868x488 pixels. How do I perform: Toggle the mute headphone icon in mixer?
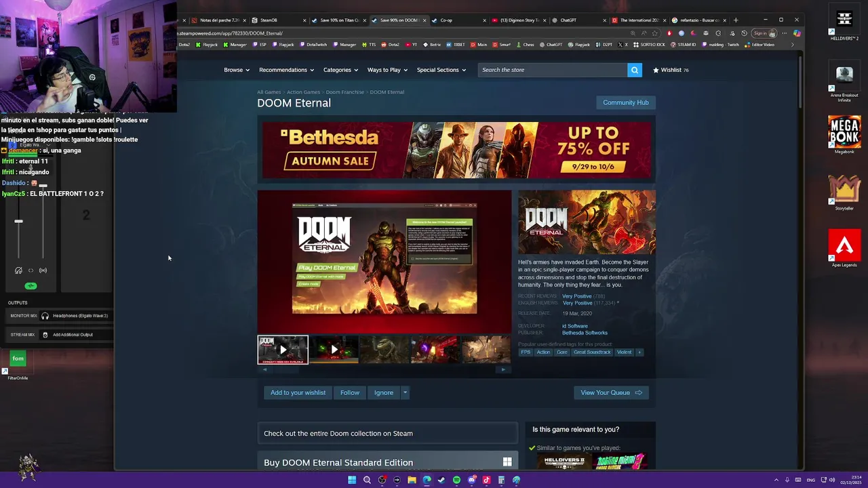click(18, 270)
